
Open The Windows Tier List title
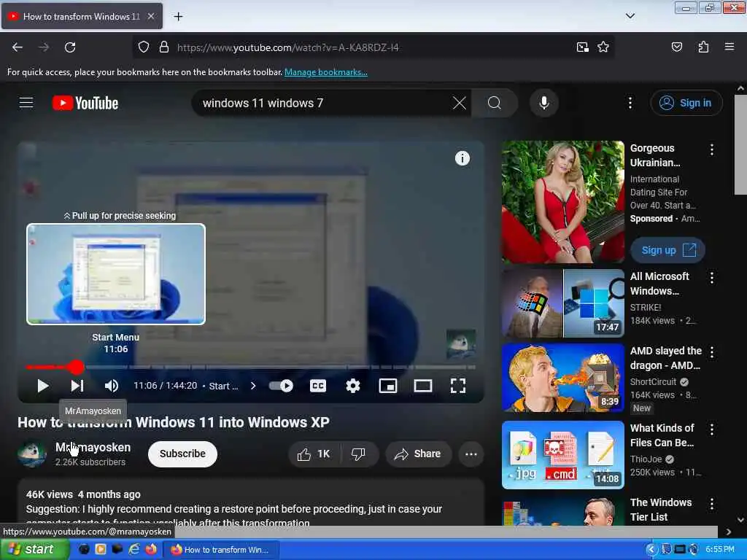[x=661, y=510]
